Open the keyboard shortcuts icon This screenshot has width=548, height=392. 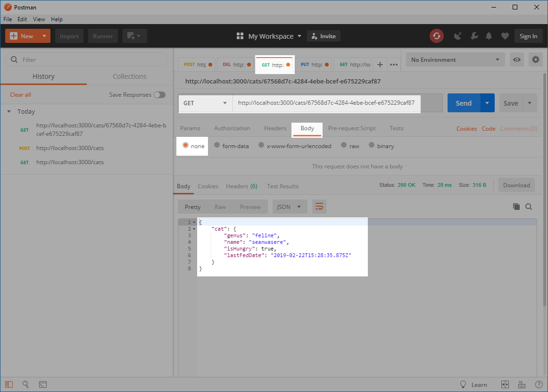[522, 384]
